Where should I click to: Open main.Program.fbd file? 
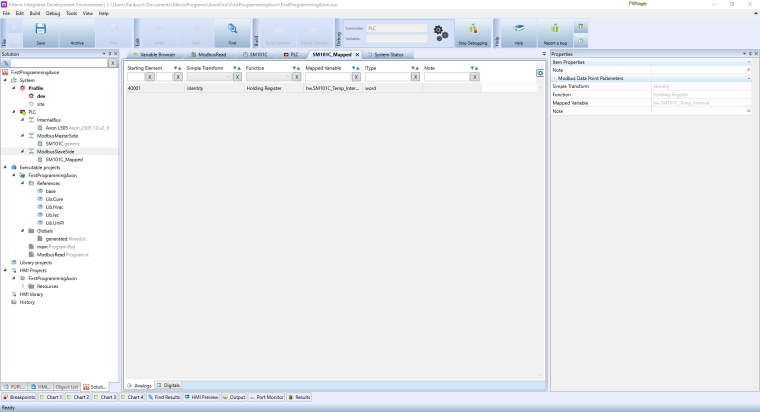(x=56, y=247)
